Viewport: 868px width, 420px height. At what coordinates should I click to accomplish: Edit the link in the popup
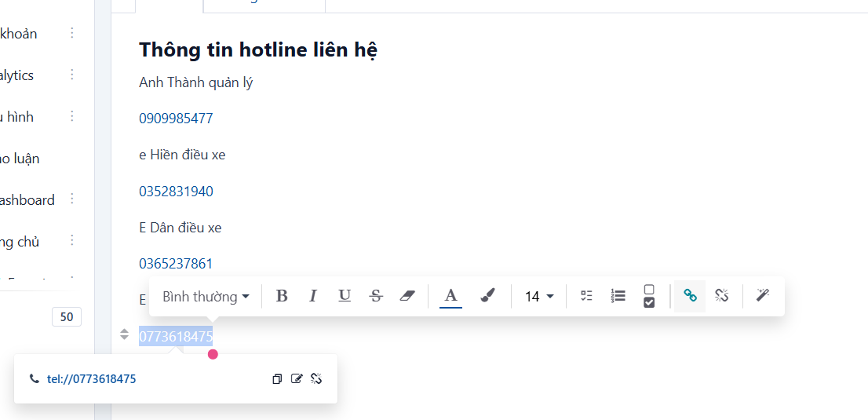coord(297,379)
